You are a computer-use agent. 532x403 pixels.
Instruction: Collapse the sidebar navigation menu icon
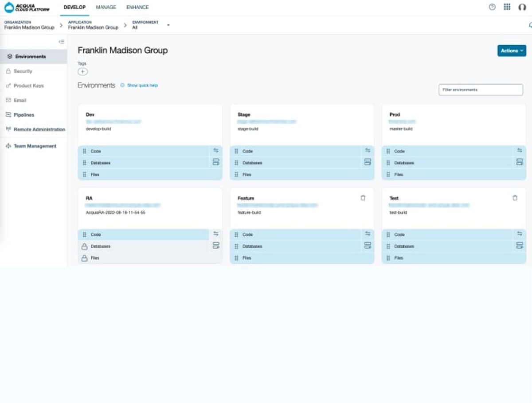62,41
